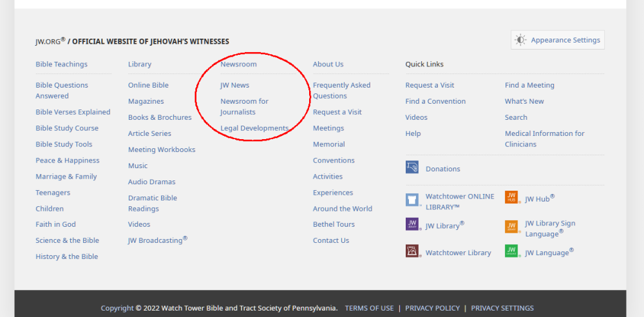Click the Donations hand icon
Screen dimensions: 644x317
point(412,168)
